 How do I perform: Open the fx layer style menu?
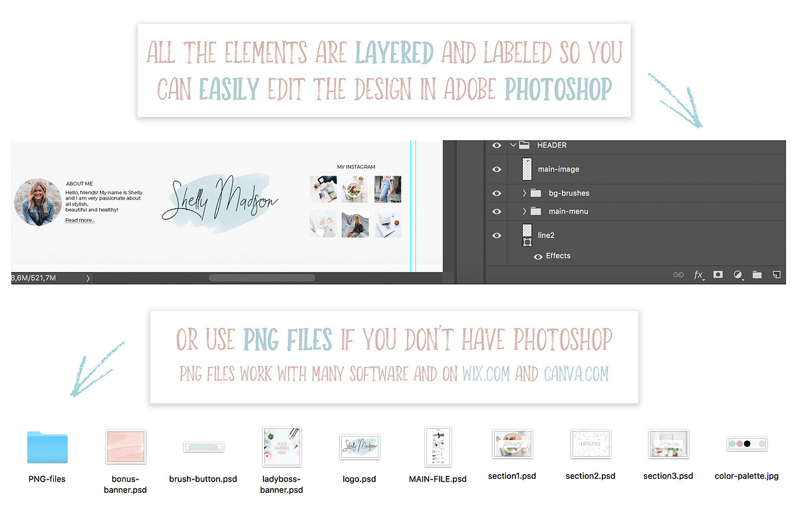click(x=699, y=274)
